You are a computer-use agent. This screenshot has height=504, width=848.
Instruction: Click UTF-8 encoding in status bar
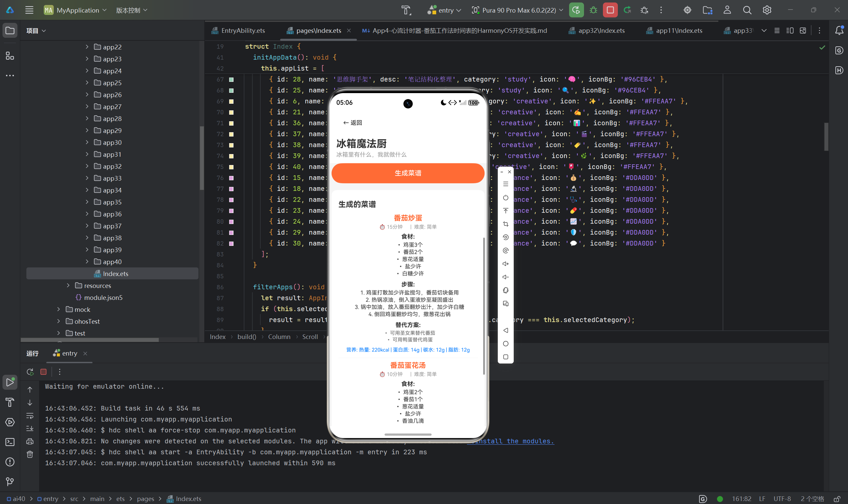[x=782, y=499]
